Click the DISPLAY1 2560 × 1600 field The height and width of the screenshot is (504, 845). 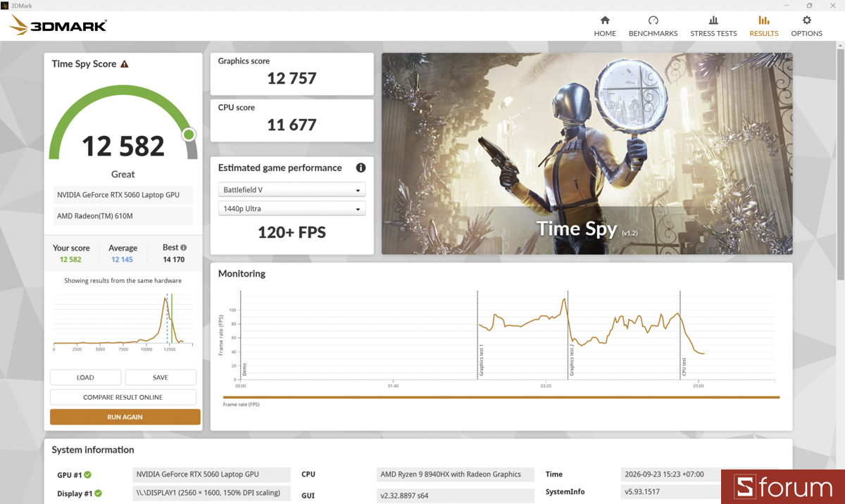tap(211, 493)
